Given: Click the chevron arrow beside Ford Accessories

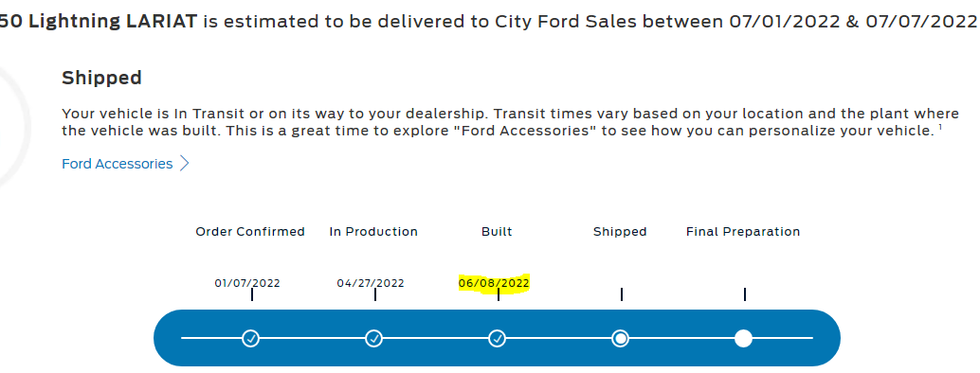Looking at the screenshot, I should coord(185,164).
